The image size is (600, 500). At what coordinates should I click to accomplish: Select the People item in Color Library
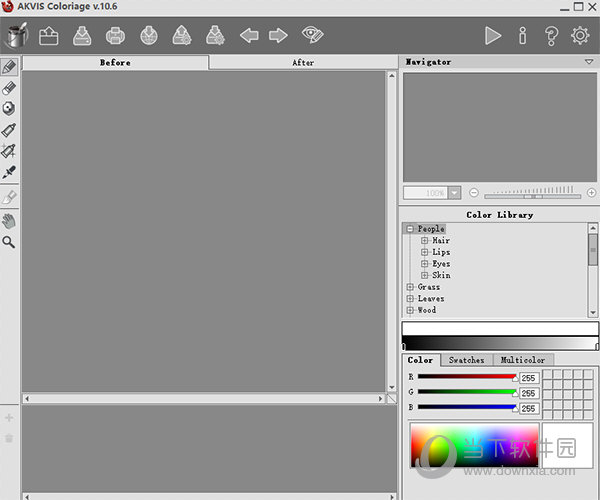(x=431, y=229)
